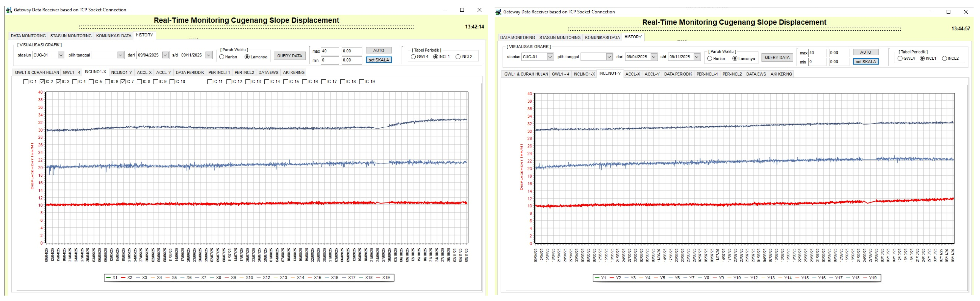Enable the IC-10 checkbox
Image resolution: width=980 pixels, height=301 pixels.
click(x=172, y=82)
